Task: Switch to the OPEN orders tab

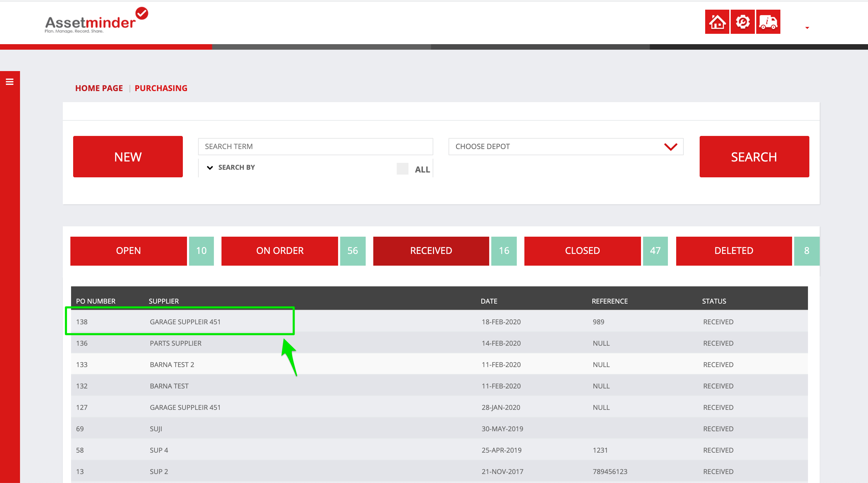Action: click(x=129, y=251)
